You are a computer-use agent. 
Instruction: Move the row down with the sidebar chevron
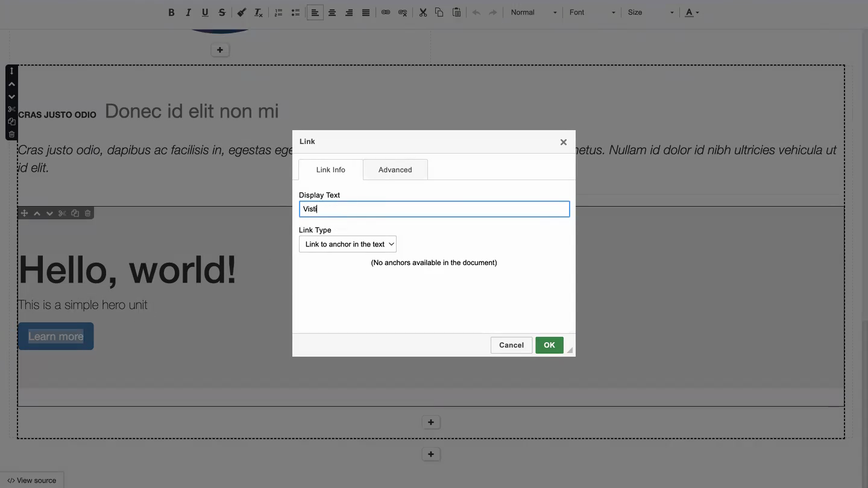click(11, 96)
